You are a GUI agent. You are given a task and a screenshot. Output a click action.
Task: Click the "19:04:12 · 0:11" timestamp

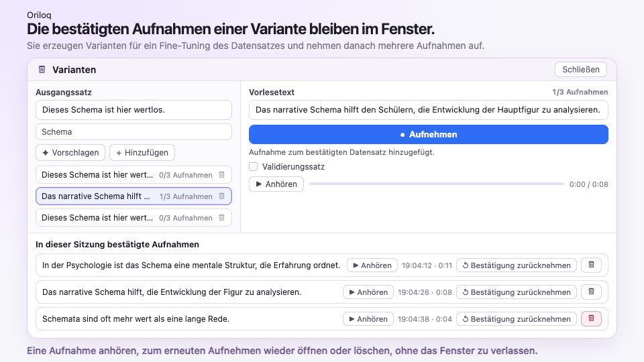427,265
